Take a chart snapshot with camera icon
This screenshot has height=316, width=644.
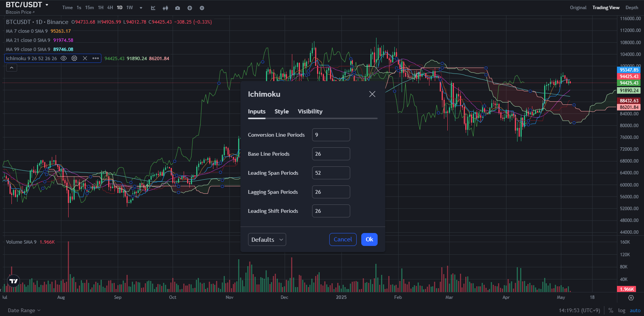click(178, 8)
